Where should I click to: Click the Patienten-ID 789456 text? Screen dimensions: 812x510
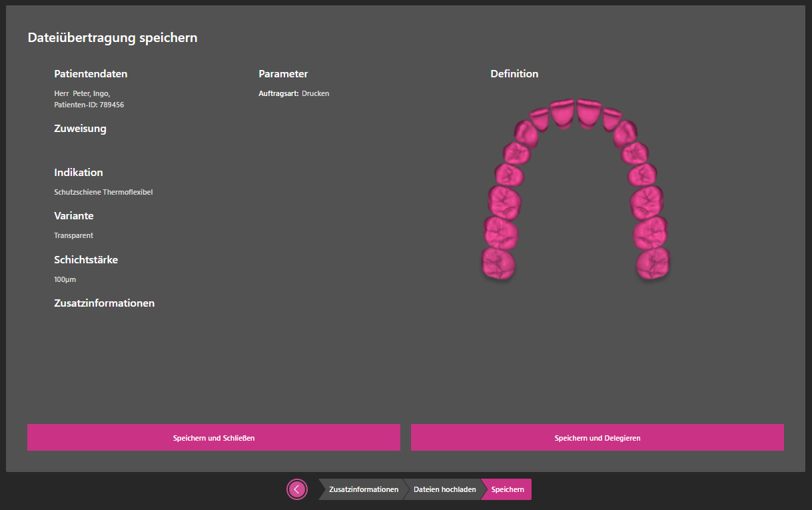click(89, 105)
